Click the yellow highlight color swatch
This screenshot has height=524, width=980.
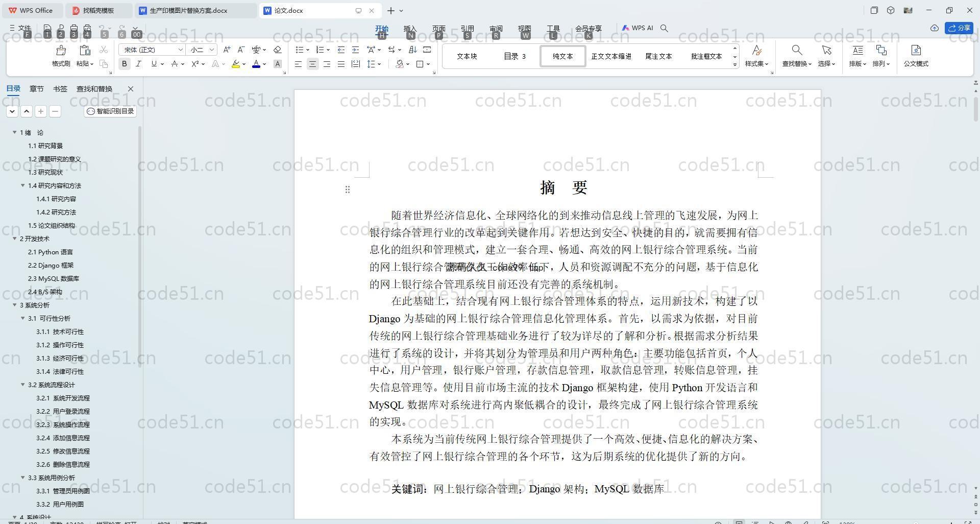[235, 64]
